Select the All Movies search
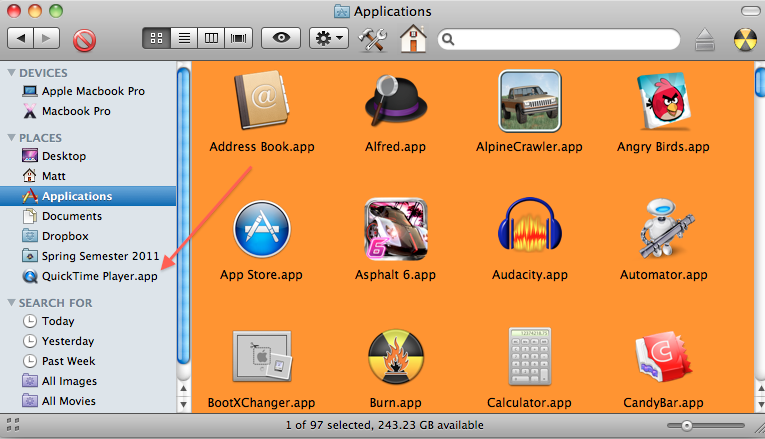The width and height of the screenshot is (765, 439). tap(88, 401)
